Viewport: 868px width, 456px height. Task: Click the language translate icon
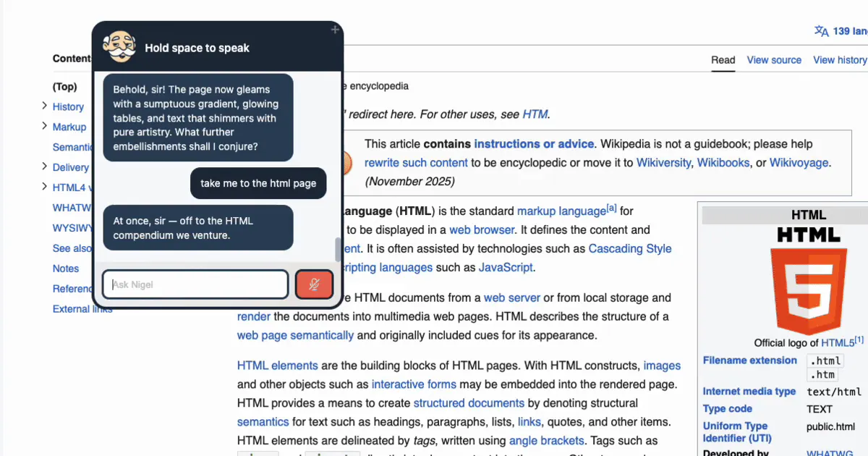click(821, 31)
